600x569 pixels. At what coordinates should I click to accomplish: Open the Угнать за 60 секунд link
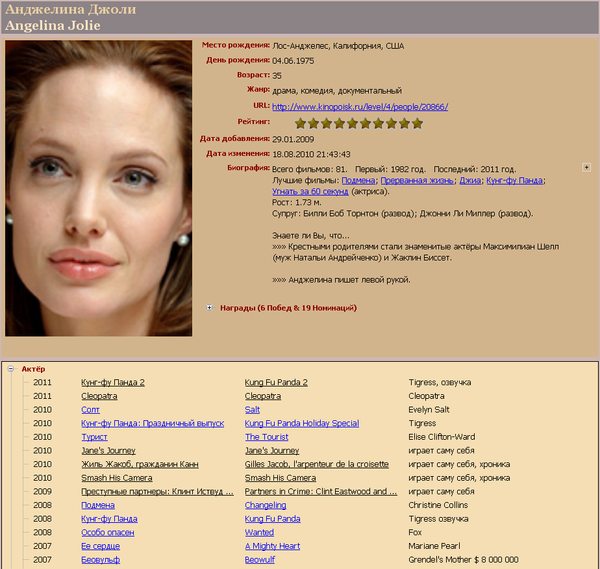click(x=310, y=191)
